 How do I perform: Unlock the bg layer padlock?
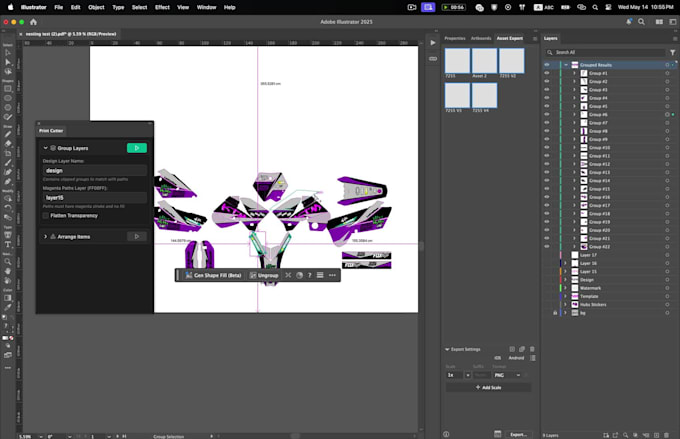pos(555,313)
